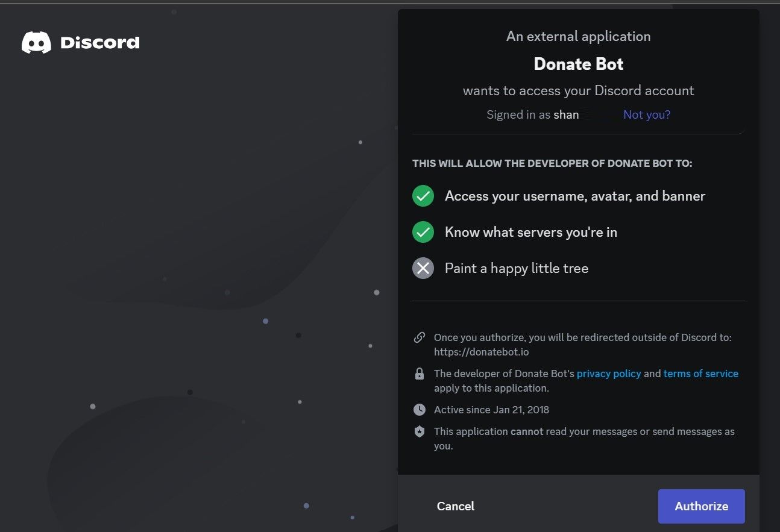Viewport: 780px width, 532px height.
Task: Click "Know what servers you're in" text
Action: pos(530,232)
